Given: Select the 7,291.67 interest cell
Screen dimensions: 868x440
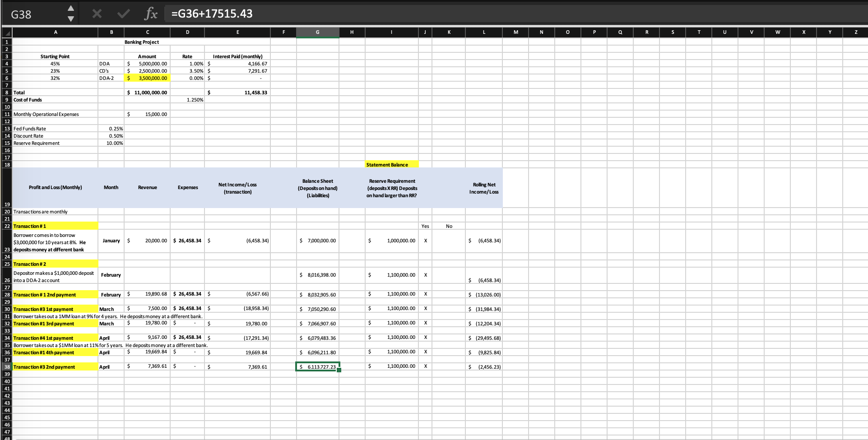Looking at the screenshot, I should (x=237, y=71).
